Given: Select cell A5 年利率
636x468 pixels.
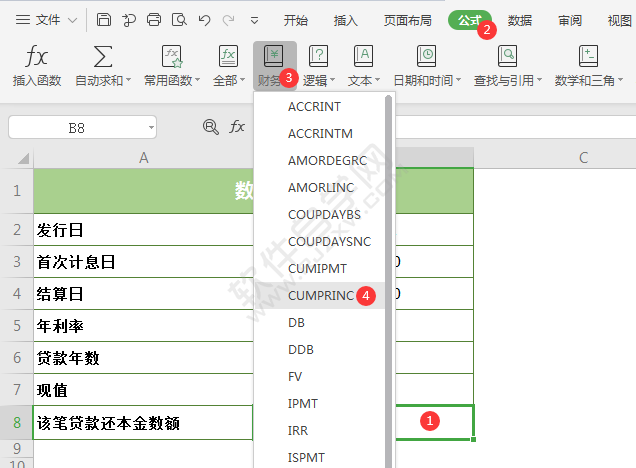Looking at the screenshot, I should [x=143, y=326].
